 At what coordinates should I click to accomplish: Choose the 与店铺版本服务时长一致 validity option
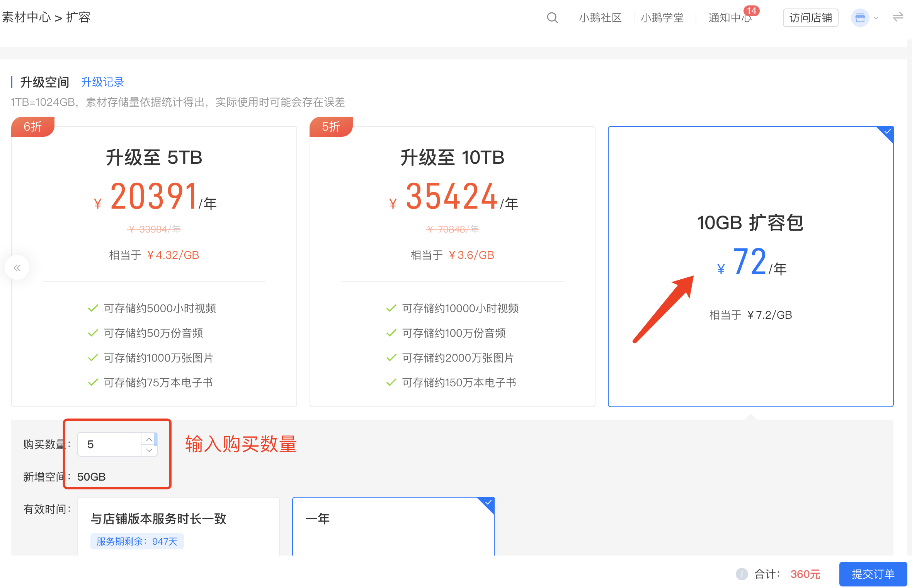(178, 527)
